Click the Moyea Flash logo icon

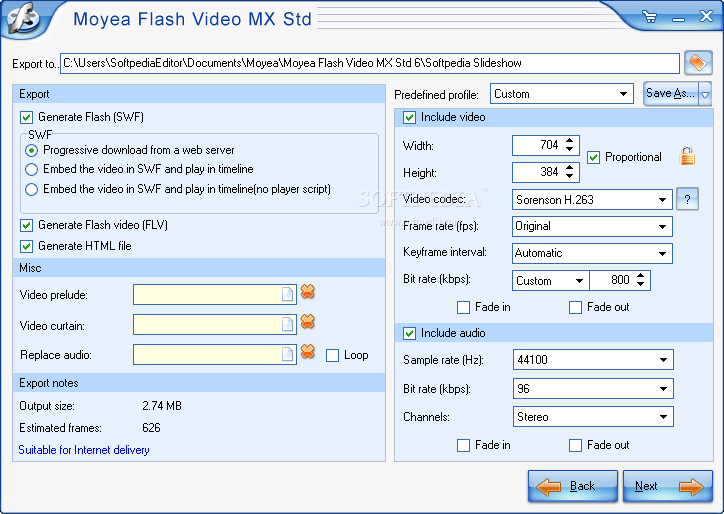23,18
